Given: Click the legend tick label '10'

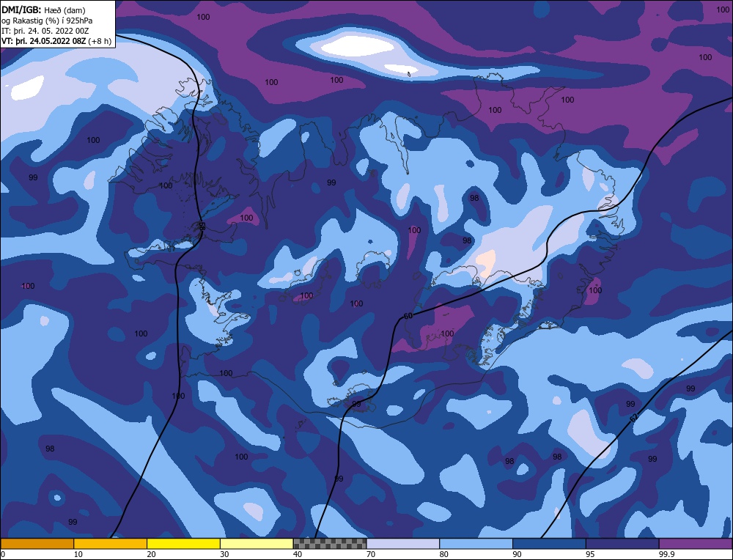Looking at the screenshot, I should coord(78,554).
